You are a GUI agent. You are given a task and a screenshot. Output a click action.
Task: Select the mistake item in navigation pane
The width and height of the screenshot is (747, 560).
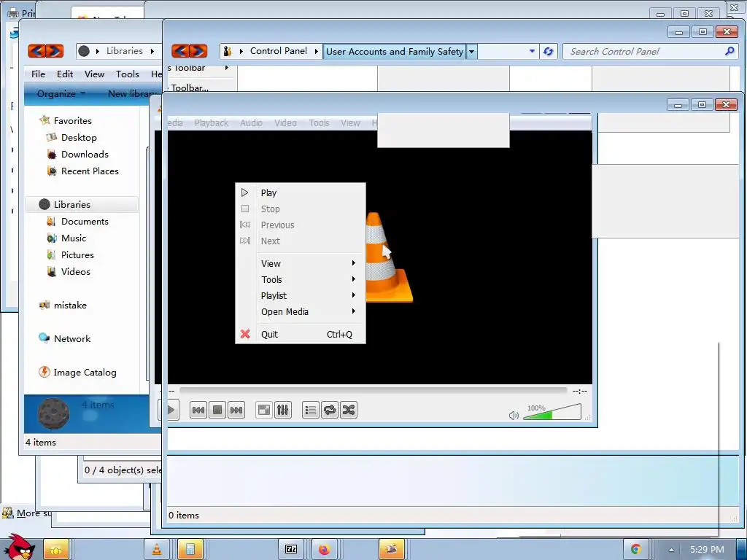[69, 306]
